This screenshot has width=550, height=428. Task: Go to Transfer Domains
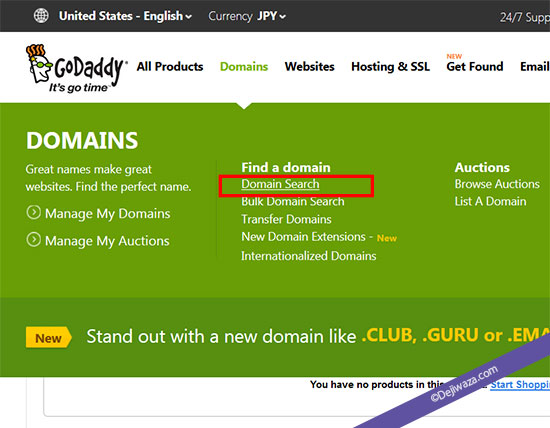(286, 219)
